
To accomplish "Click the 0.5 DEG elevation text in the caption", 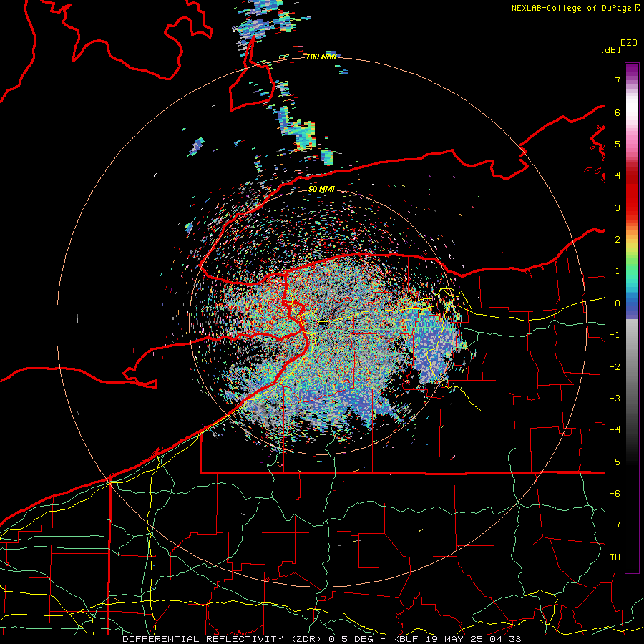I will [x=351, y=639].
